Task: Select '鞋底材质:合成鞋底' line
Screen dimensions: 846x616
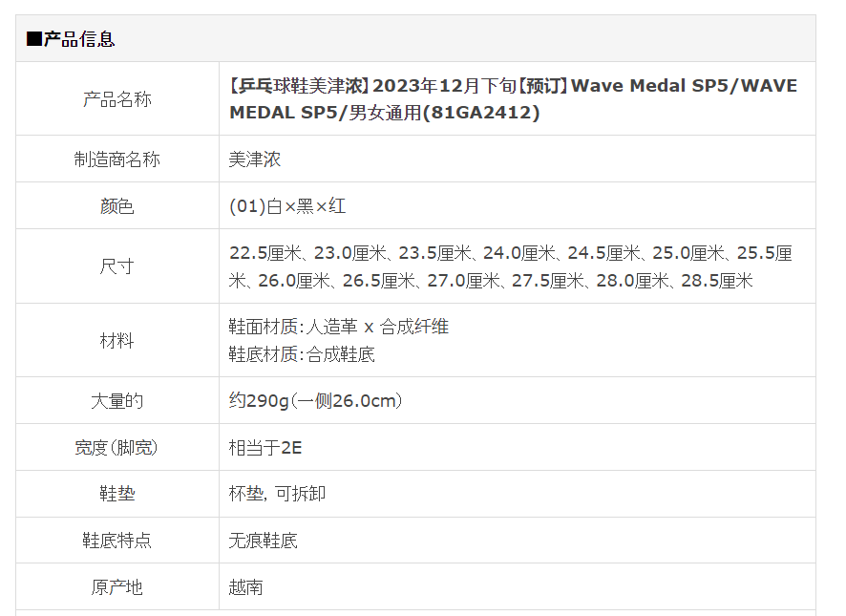Action: 302,354
